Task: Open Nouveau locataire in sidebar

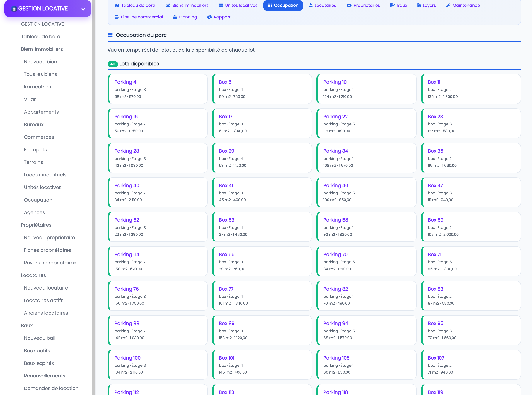Action: tap(46, 288)
